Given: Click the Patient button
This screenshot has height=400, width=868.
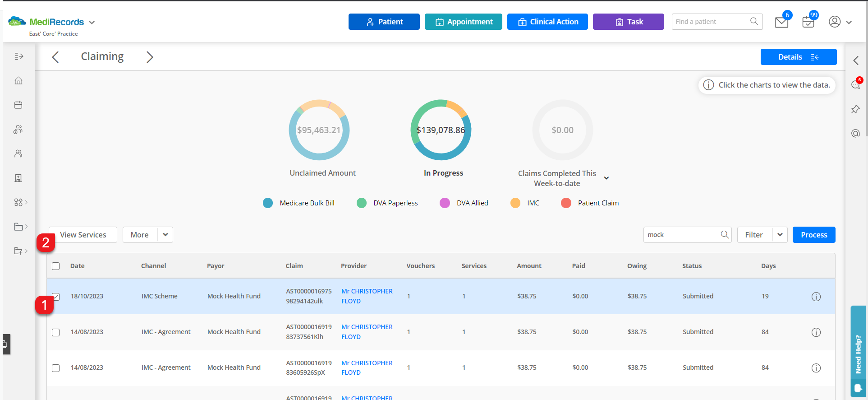Looking at the screenshot, I should (x=384, y=22).
